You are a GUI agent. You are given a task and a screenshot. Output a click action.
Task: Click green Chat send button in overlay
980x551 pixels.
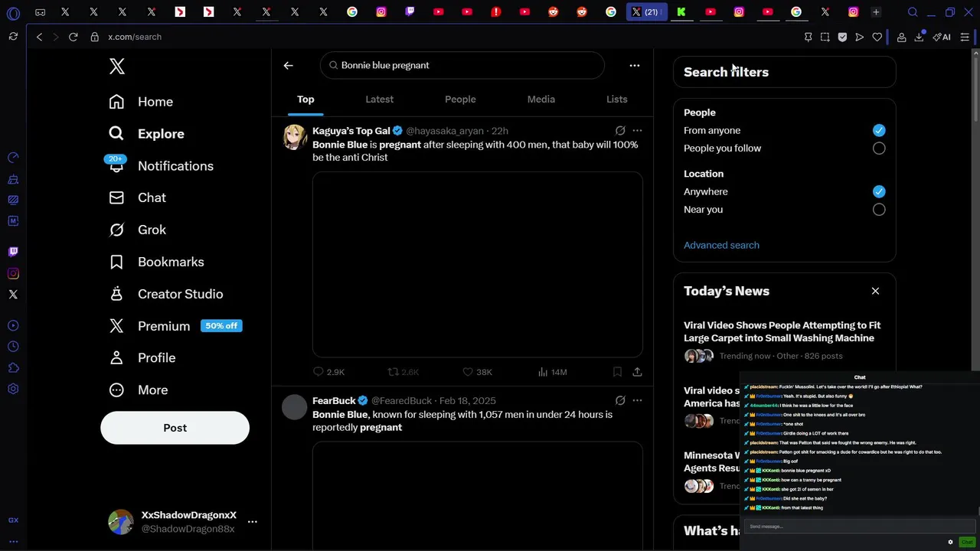pyautogui.click(x=967, y=542)
